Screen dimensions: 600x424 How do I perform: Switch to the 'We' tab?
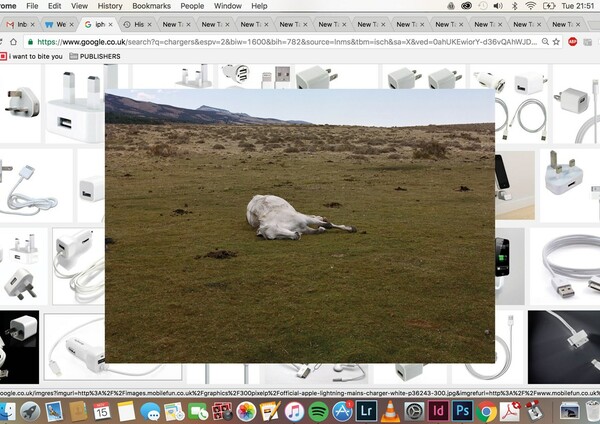(x=57, y=24)
